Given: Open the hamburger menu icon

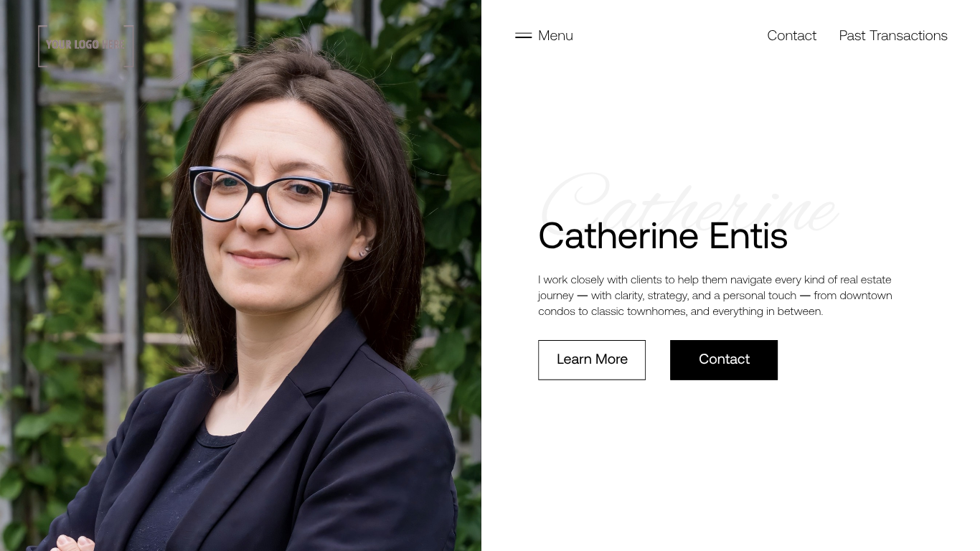Looking at the screenshot, I should pos(523,35).
